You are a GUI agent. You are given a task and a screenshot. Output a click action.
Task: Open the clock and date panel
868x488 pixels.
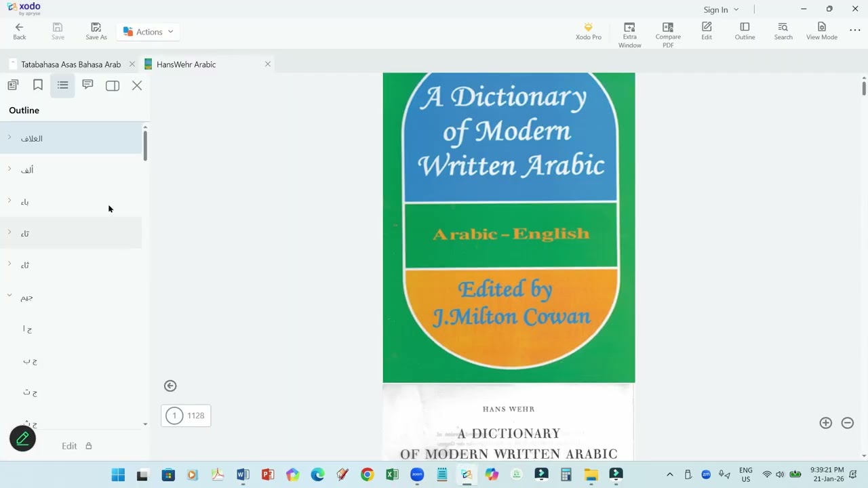827,474
